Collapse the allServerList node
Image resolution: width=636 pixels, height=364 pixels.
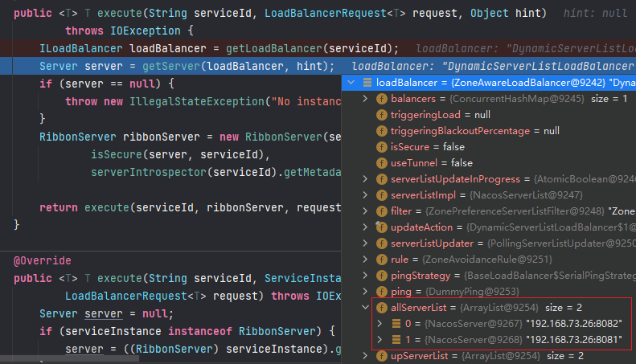366,308
